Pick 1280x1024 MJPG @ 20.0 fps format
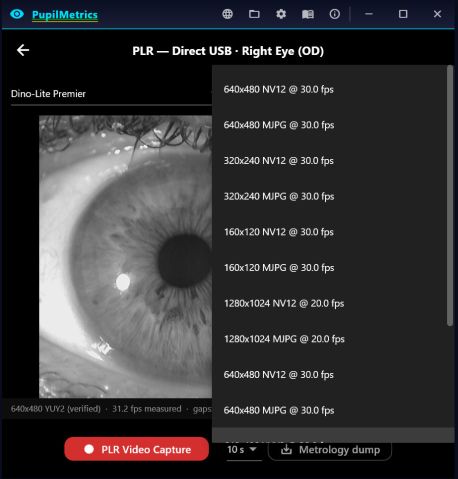The width and height of the screenshot is (458, 479). [333, 339]
